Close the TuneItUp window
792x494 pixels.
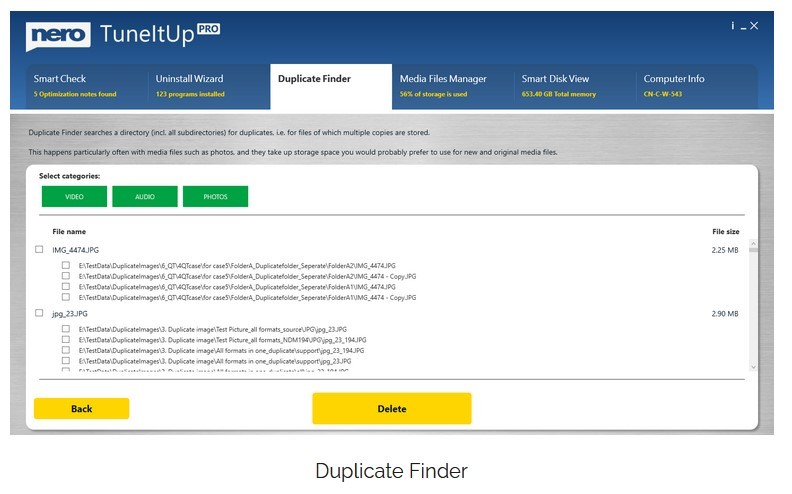pyautogui.click(x=754, y=26)
